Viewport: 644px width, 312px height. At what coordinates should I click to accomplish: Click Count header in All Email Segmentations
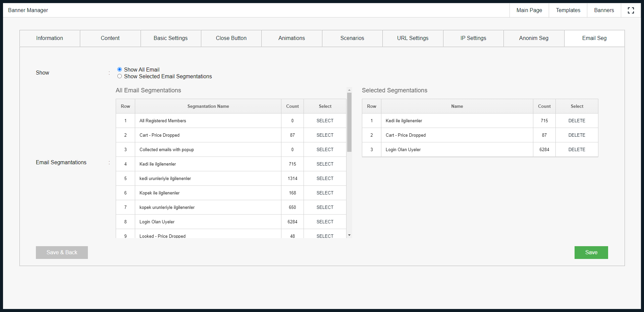point(292,106)
